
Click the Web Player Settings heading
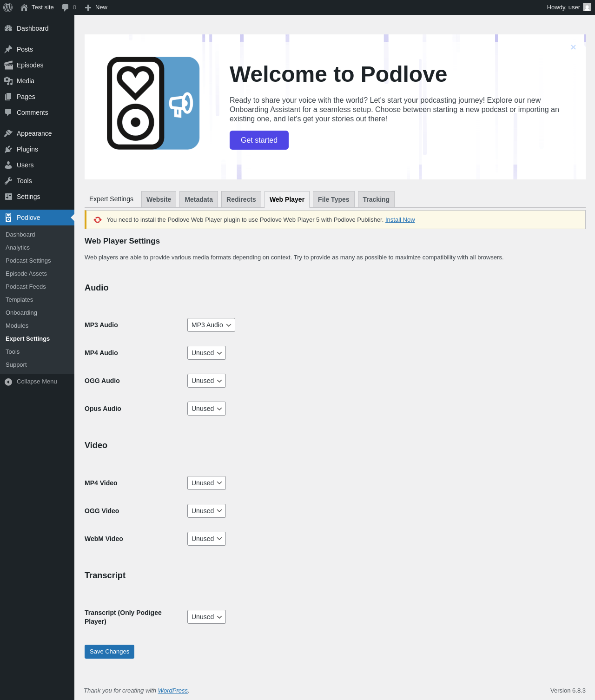122,241
